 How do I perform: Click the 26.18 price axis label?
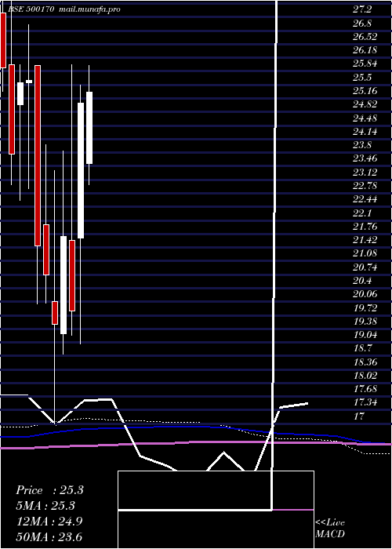(365, 50)
